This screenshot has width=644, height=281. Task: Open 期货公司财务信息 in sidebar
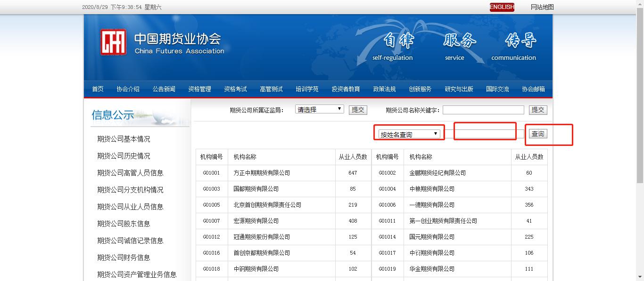tap(124, 257)
